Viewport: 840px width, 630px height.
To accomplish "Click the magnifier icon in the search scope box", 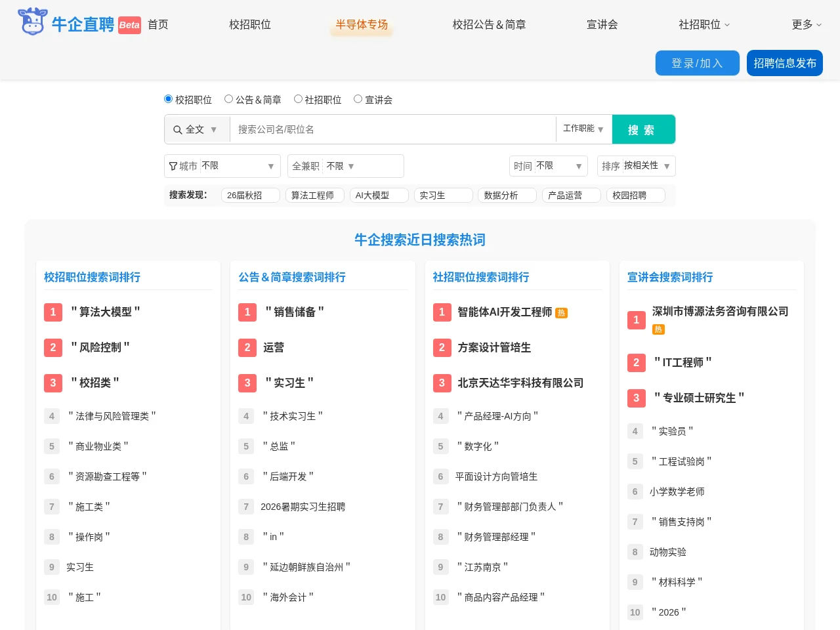I will click(x=177, y=130).
